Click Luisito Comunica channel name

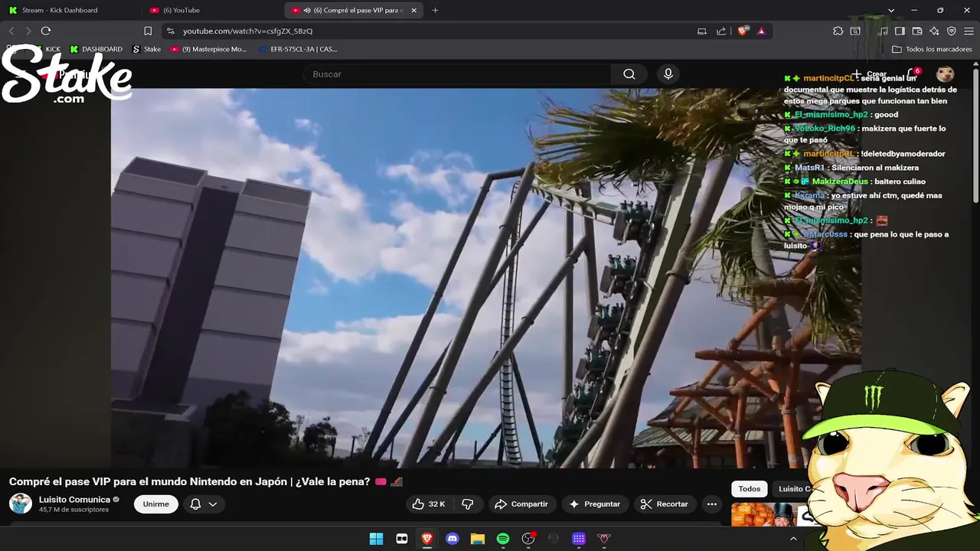75,500
